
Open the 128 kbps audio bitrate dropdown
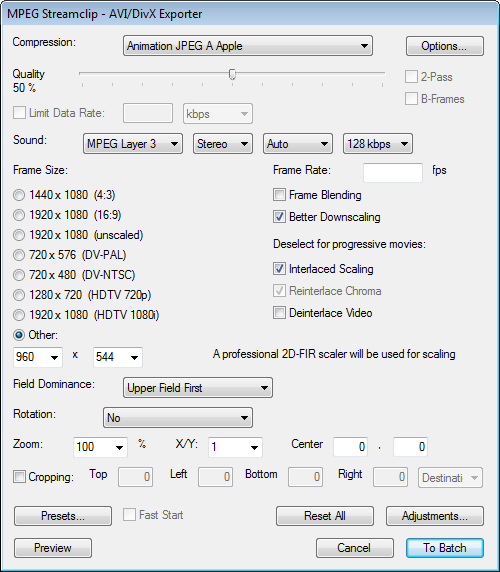pyautogui.click(x=378, y=144)
